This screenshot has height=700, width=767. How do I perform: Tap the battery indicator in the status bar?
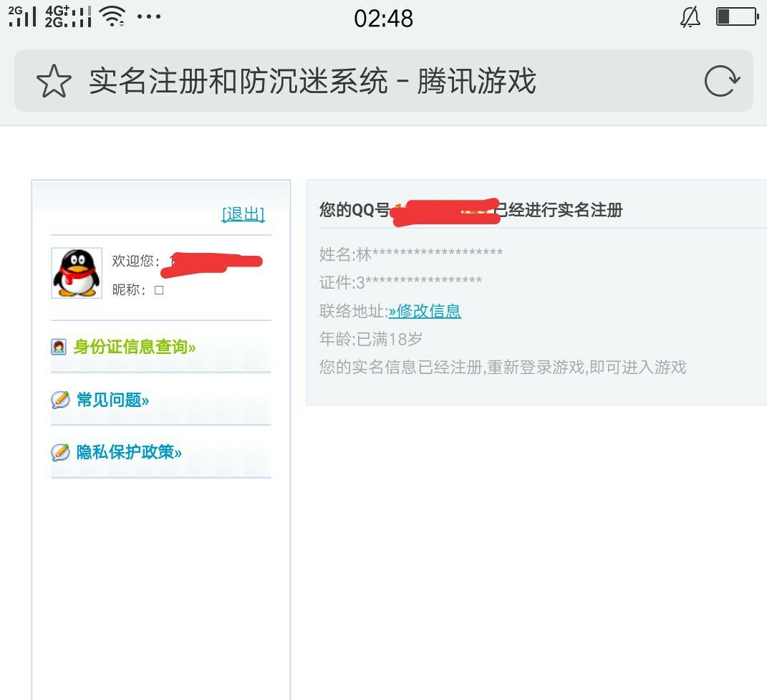(735, 18)
